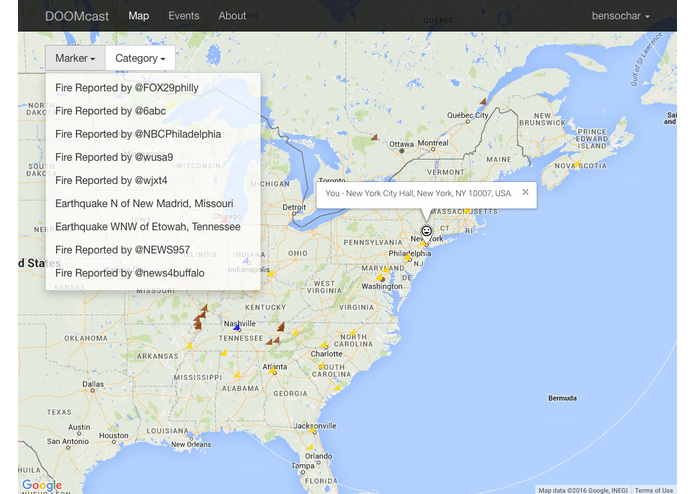Click the yellow marker near Indianapolis
The height and width of the screenshot is (494, 695).
269,273
